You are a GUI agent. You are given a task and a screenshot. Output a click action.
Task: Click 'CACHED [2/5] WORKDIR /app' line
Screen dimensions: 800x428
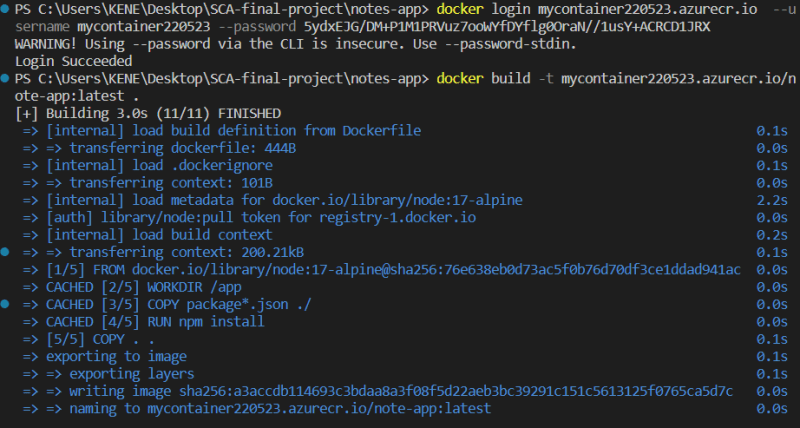click(132, 287)
